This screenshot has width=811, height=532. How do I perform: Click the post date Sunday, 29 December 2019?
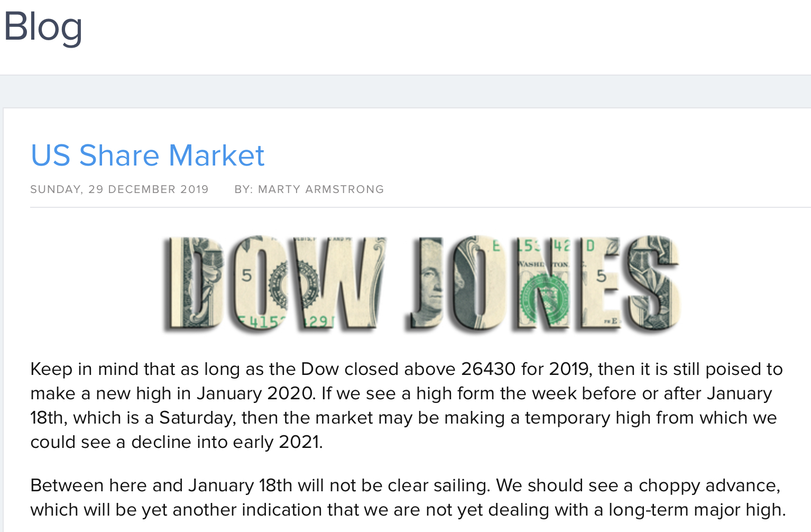click(x=119, y=189)
